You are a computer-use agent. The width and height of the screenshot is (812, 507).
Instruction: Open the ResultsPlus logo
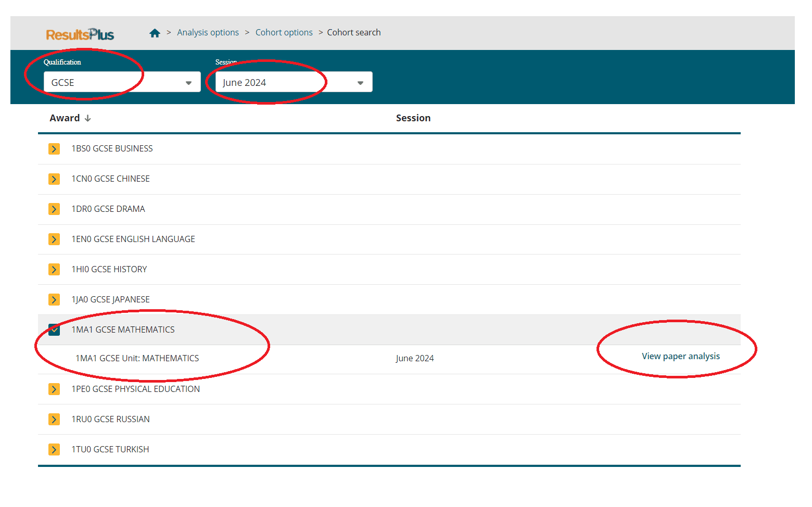[x=80, y=34]
